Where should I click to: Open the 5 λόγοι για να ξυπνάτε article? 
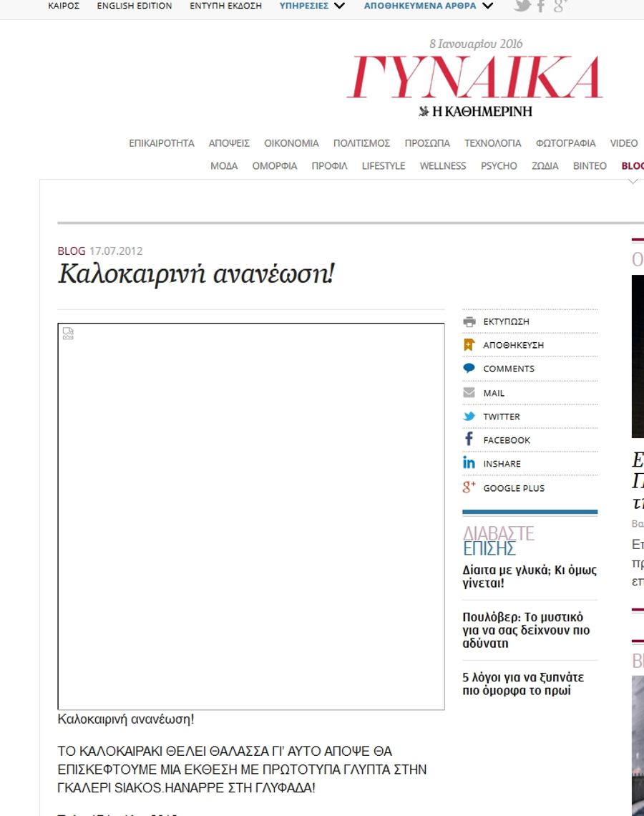click(523, 684)
